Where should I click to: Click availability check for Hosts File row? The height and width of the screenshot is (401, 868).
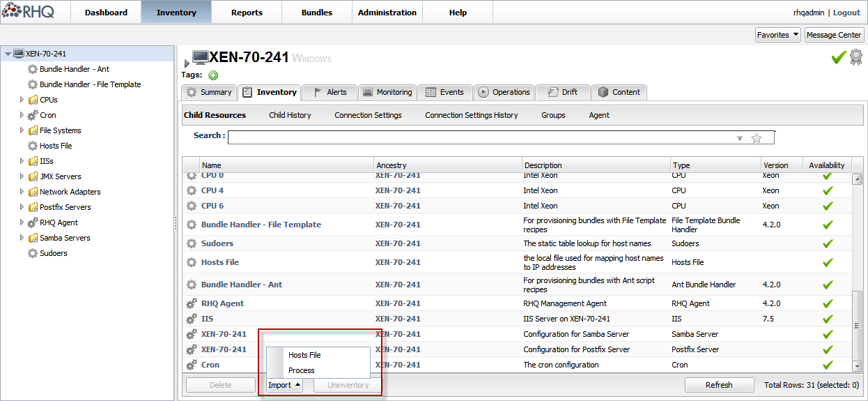pos(828,262)
